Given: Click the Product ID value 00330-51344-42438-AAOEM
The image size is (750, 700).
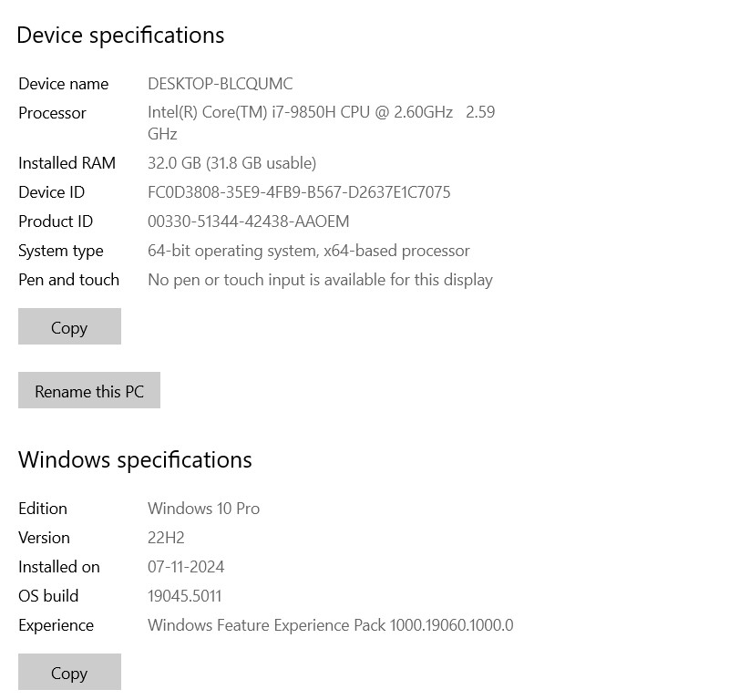Looking at the screenshot, I should click(x=248, y=221).
